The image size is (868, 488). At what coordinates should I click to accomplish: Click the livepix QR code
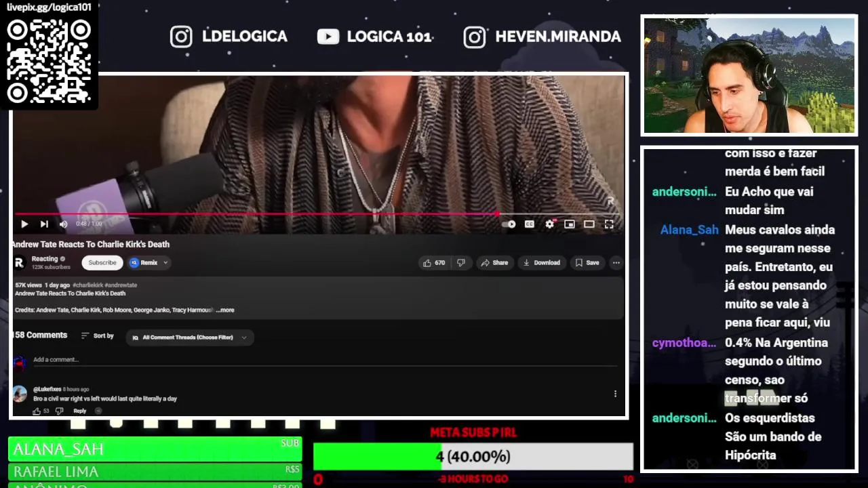(x=49, y=61)
